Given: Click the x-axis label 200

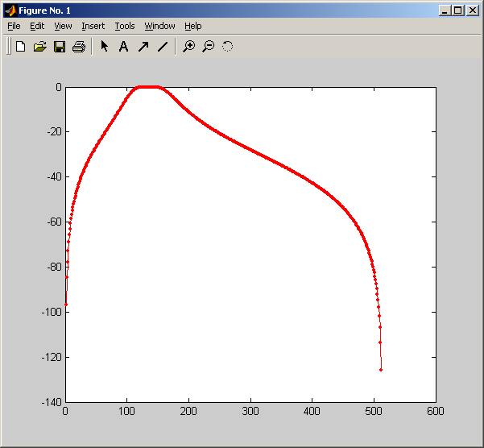Looking at the screenshot, I should point(188,411).
